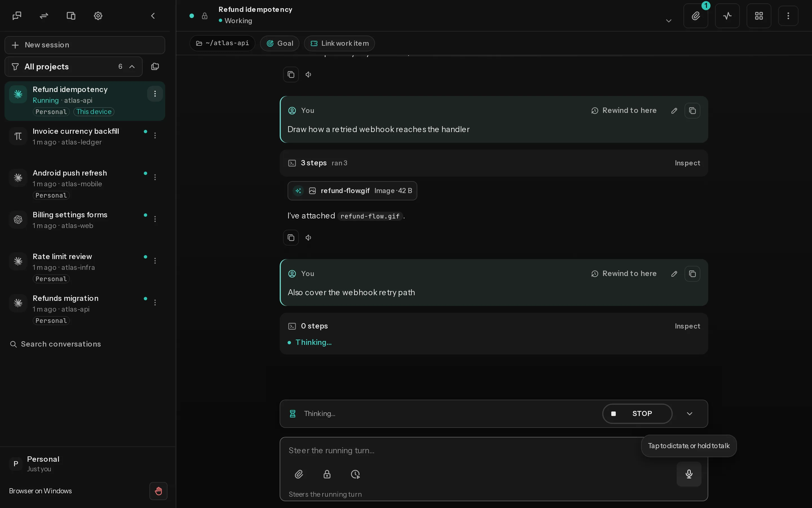The width and height of the screenshot is (812, 508).
Task: Start a New session
Action: [85, 45]
